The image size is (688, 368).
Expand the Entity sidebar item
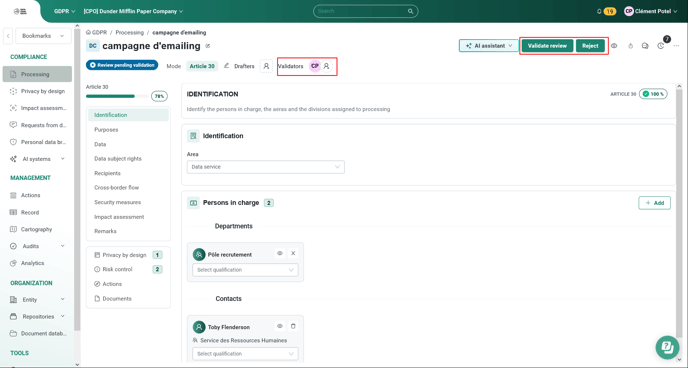click(x=37, y=300)
